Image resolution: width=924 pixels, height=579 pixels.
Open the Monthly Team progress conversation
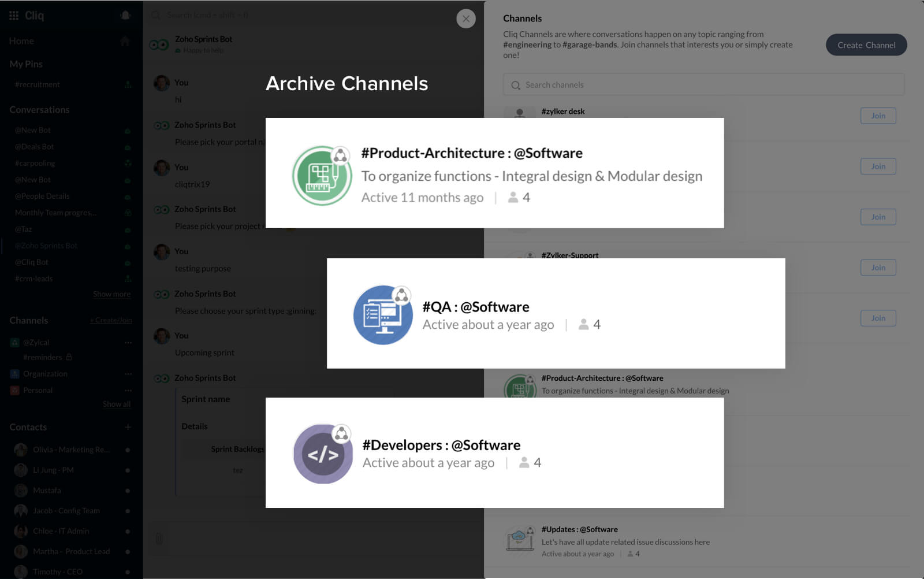pyautogui.click(x=55, y=213)
